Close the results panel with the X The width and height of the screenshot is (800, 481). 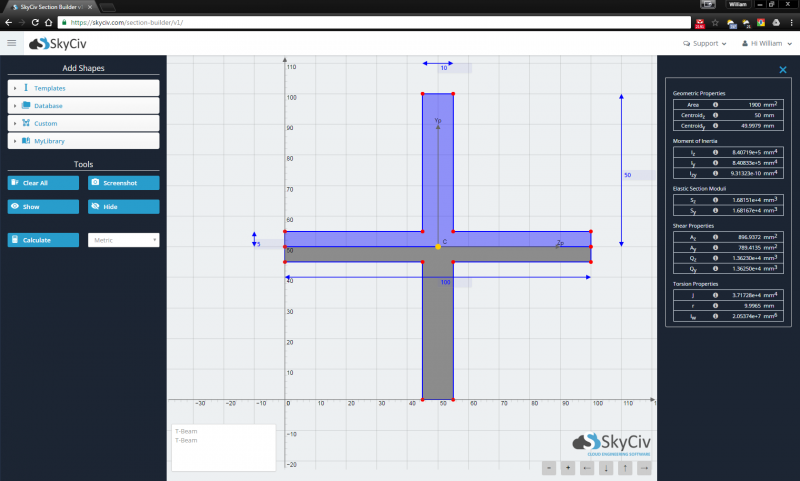[x=783, y=70]
